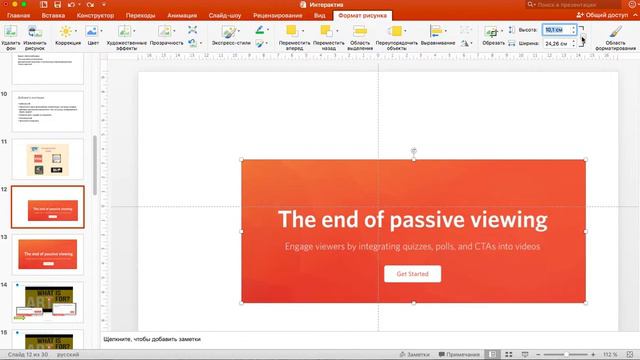Click Slide Show view icon in status bar
The height and width of the screenshot is (360, 640).
pos(525,354)
